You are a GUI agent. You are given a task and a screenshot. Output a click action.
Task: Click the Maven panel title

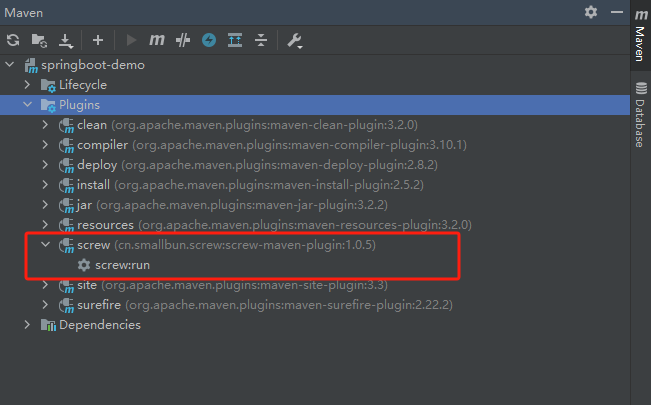24,13
